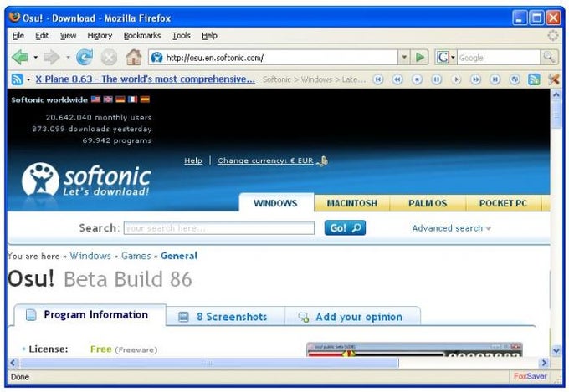Click the Softonic > Windows feed title text
This screenshot has width=569, height=392.
point(314,79)
